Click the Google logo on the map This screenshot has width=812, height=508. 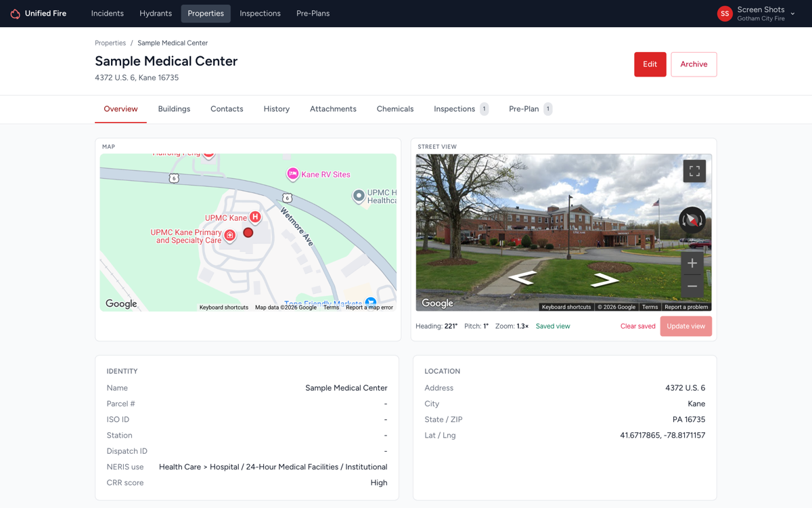[121, 304]
